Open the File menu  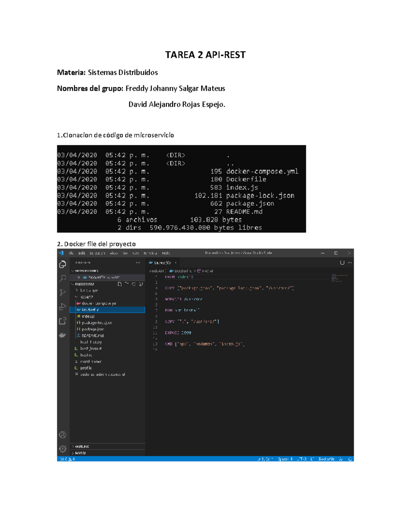pos(71,253)
